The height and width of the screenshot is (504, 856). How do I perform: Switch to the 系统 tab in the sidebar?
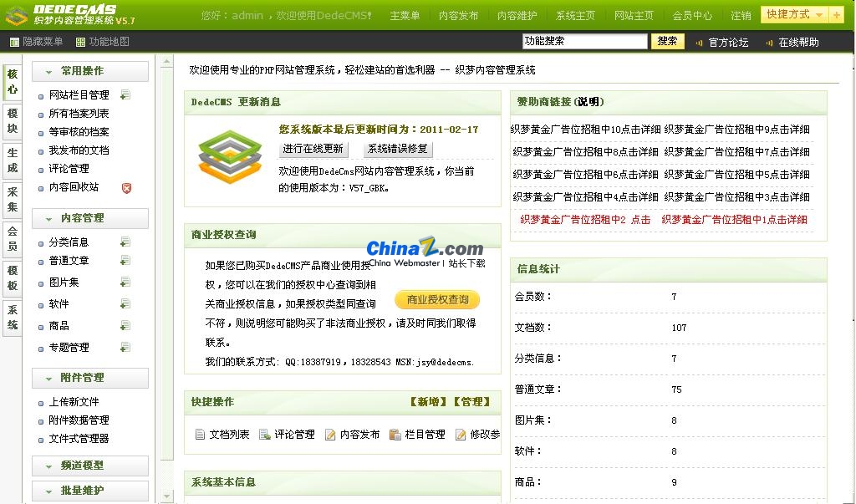point(12,318)
